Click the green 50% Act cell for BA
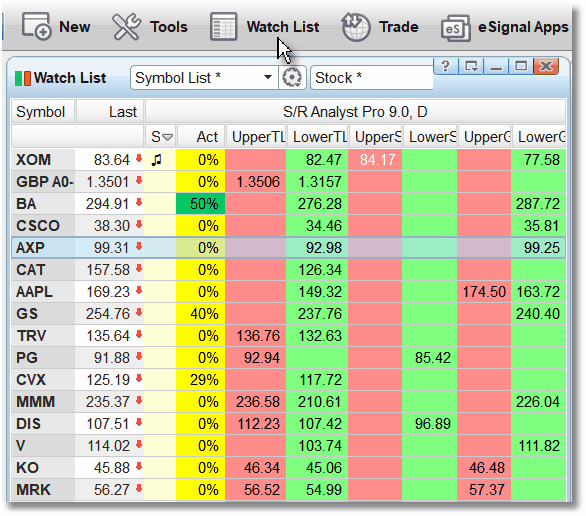Screen dimensions: 586x516 point(201,204)
